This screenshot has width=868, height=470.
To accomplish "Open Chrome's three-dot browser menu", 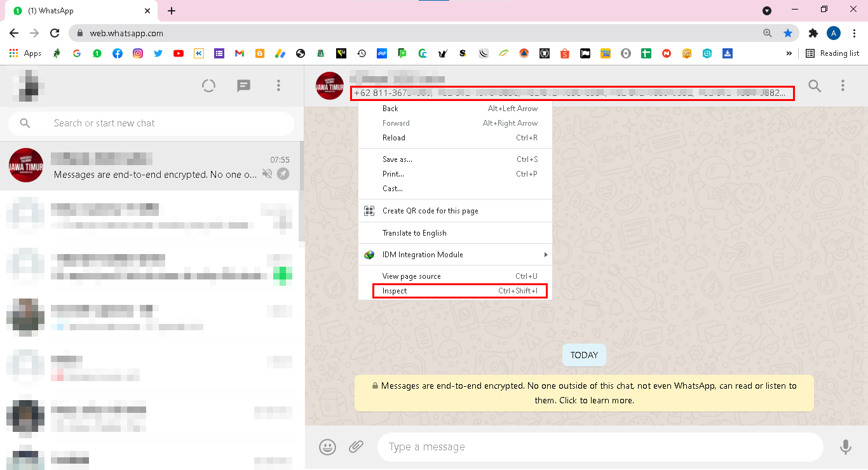I will coord(854,32).
